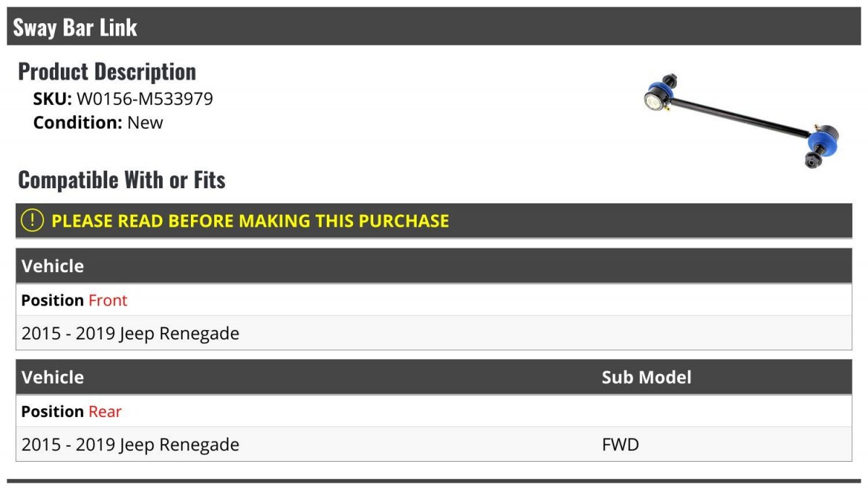Screen dimensions: 868x490
Task: Click the bold "SKU:" label
Action: 53,99
